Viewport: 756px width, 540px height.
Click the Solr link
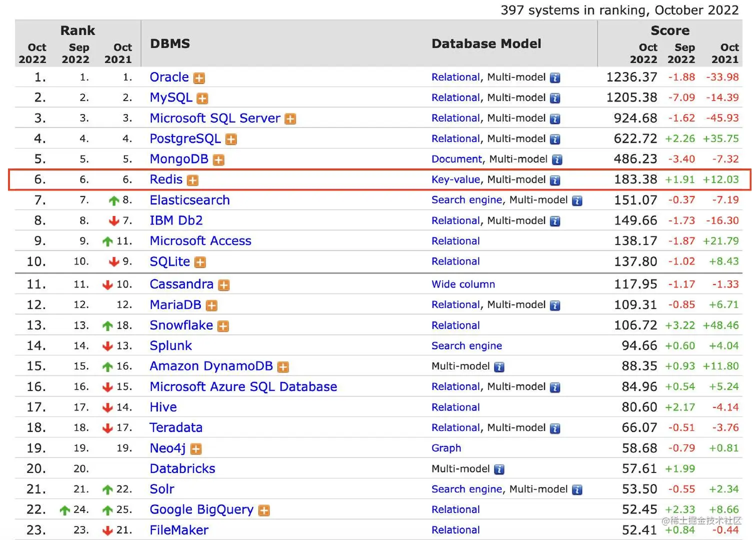coord(162,489)
